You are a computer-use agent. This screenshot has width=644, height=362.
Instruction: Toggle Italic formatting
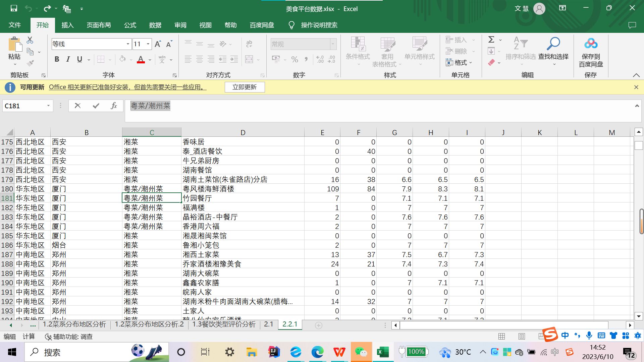(68, 59)
